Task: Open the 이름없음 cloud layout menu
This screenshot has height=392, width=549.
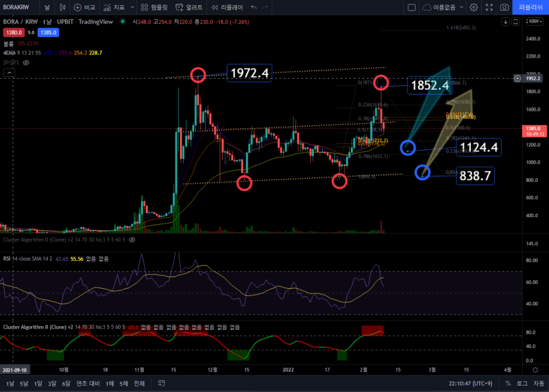Action: click(x=443, y=7)
